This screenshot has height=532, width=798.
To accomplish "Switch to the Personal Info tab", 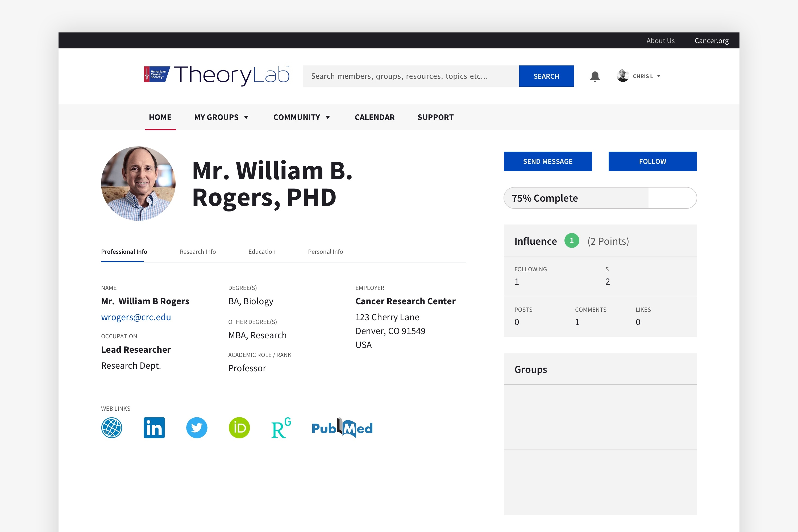I will [325, 252].
